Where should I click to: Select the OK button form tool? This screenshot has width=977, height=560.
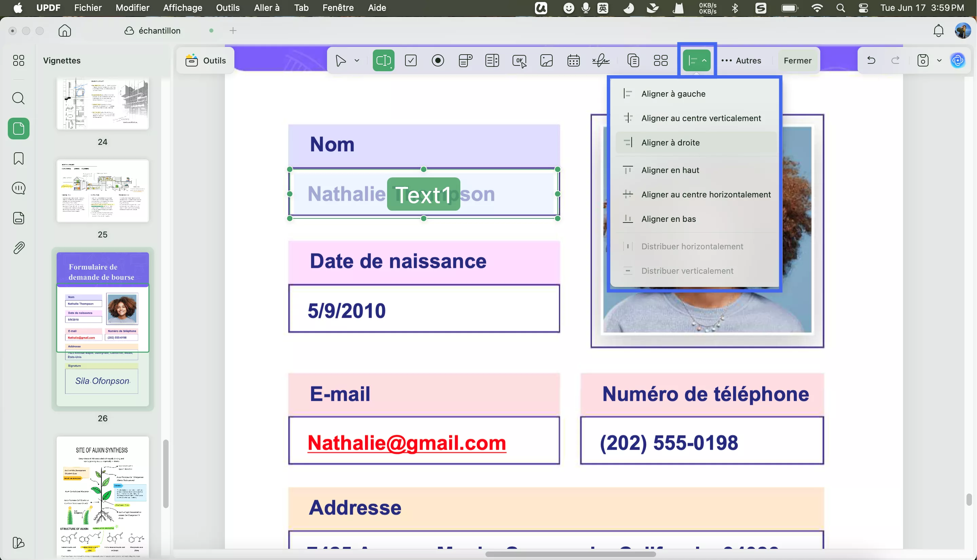519,61
